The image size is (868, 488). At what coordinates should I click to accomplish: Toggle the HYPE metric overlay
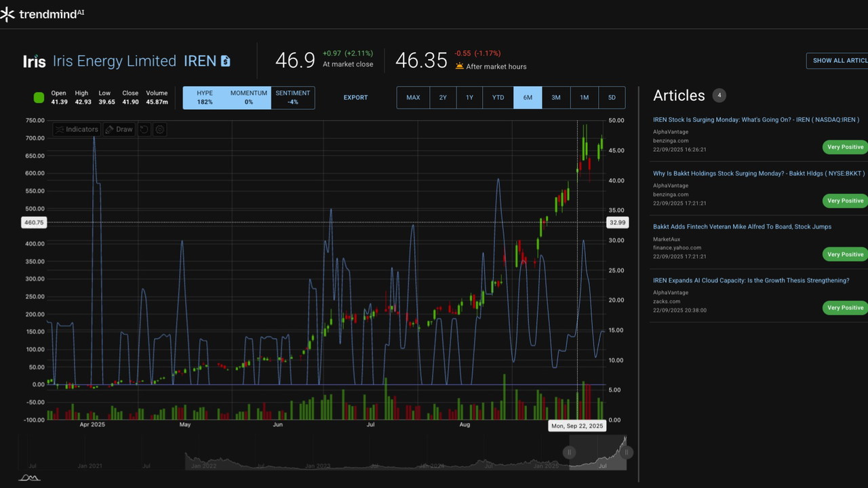(x=205, y=98)
